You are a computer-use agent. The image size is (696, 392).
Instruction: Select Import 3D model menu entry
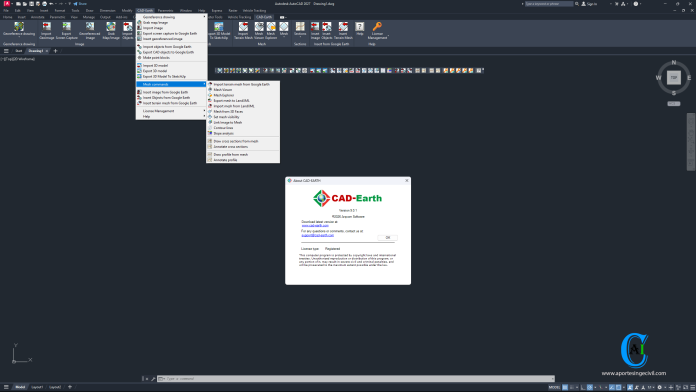[172, 65]
